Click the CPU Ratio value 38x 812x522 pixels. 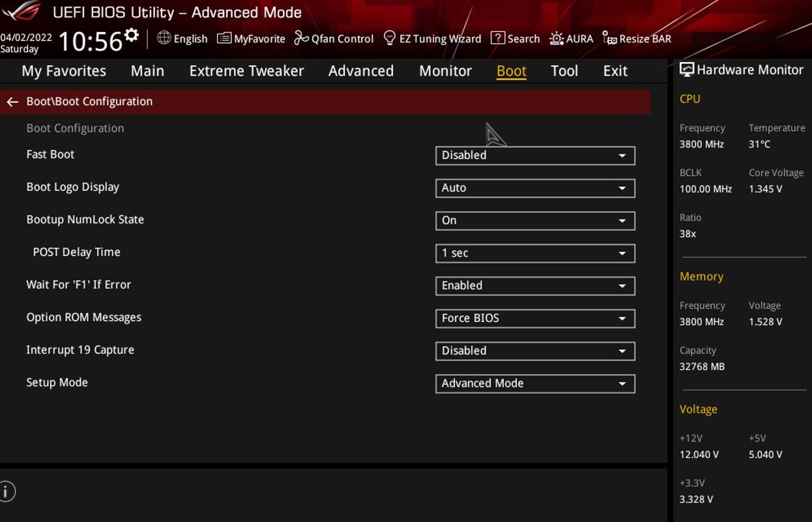tap(688, 234)
